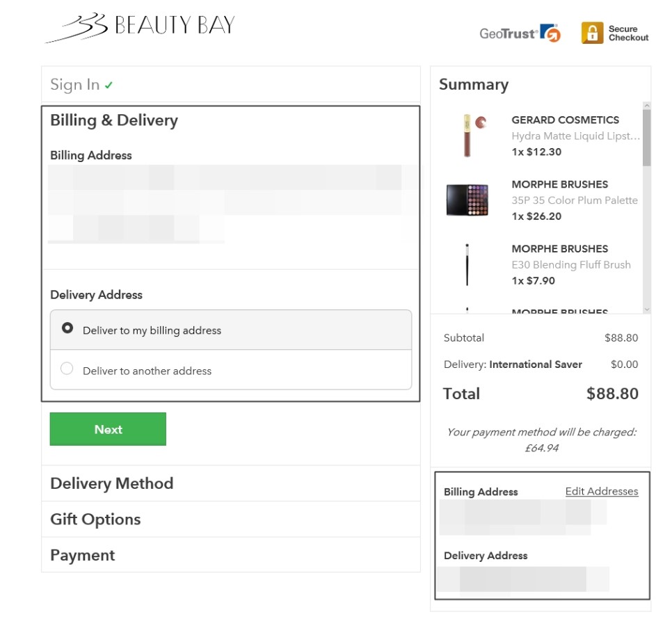The height and width of the screenshot is (619, 672).
Task: Click the Billing & Delivery heading
Action: tap(114, 120)
